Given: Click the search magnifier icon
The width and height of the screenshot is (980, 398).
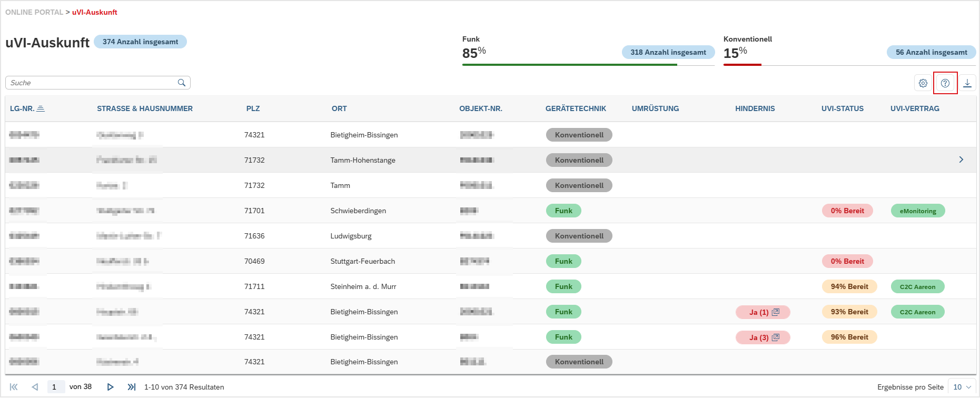Looking at the screenshot, I should click(x=182, y=83).
